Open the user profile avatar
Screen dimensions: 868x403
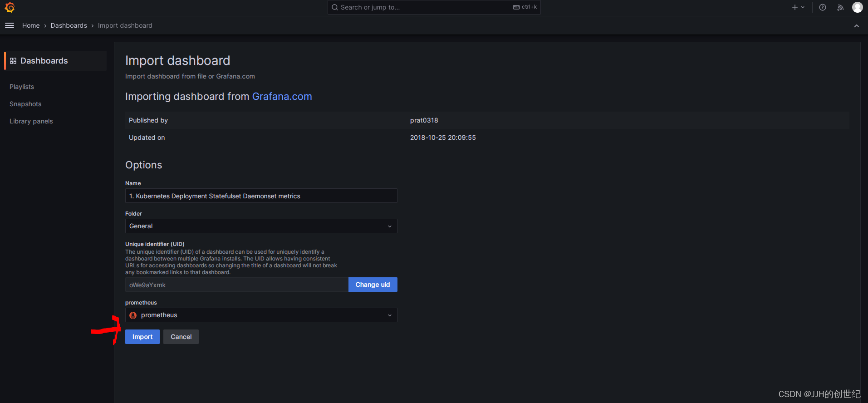(857, 7)
